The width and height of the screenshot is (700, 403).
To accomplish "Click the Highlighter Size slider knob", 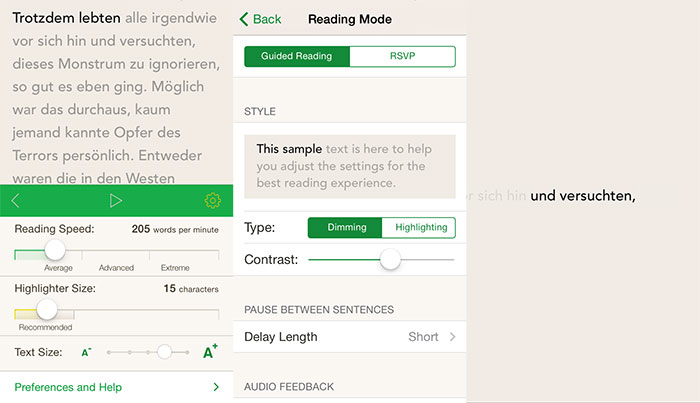I will click(47, 309).
